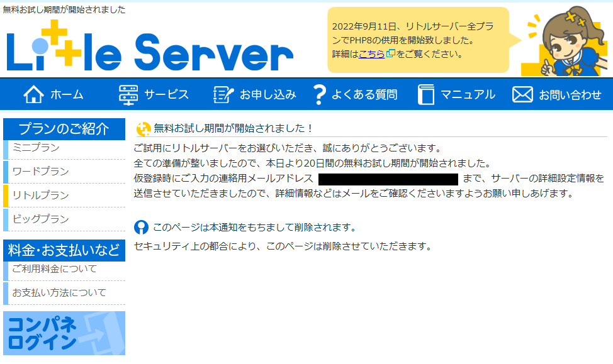The image size is (613, 364).
Task: Click the house icon for Home
Action: tap(33, 94)
